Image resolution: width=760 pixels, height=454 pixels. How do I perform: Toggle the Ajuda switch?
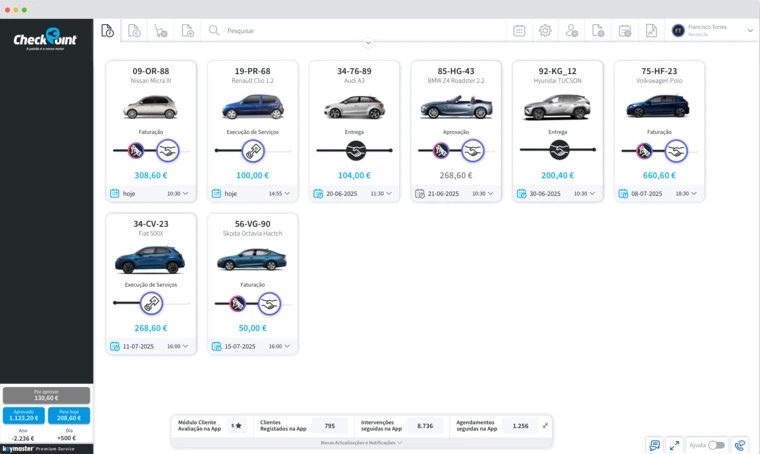click(716, 445)
